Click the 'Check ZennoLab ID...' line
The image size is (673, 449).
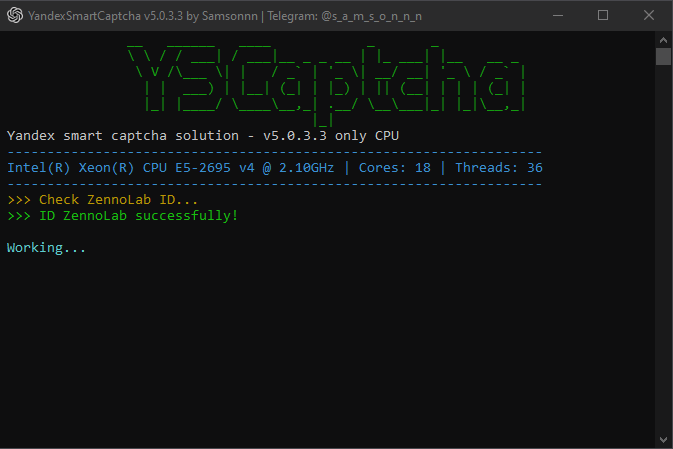click(103, 200)
